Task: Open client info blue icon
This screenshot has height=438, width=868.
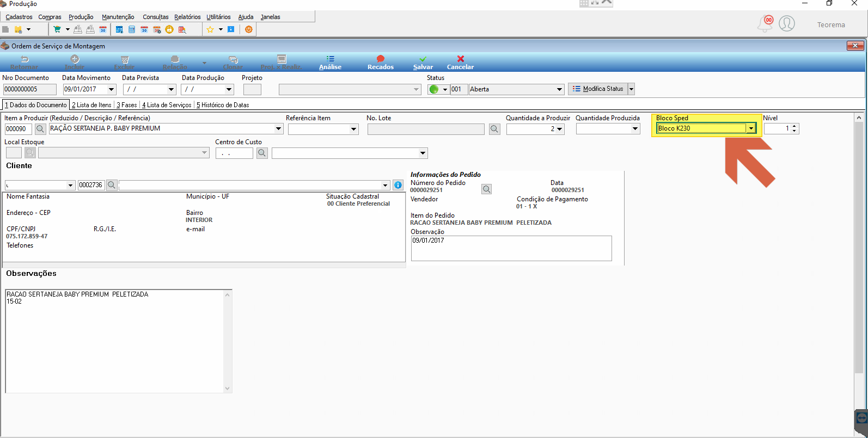Action: [398, 185]
